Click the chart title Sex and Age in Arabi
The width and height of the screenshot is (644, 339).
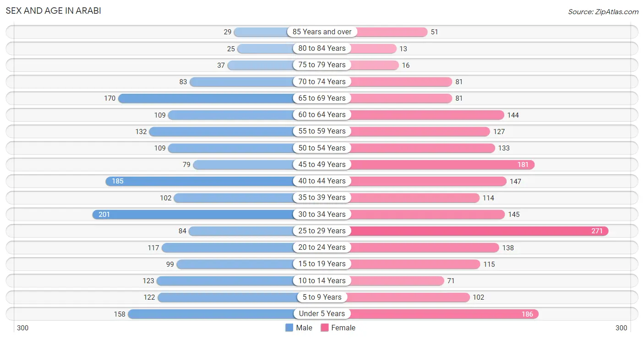54,11
